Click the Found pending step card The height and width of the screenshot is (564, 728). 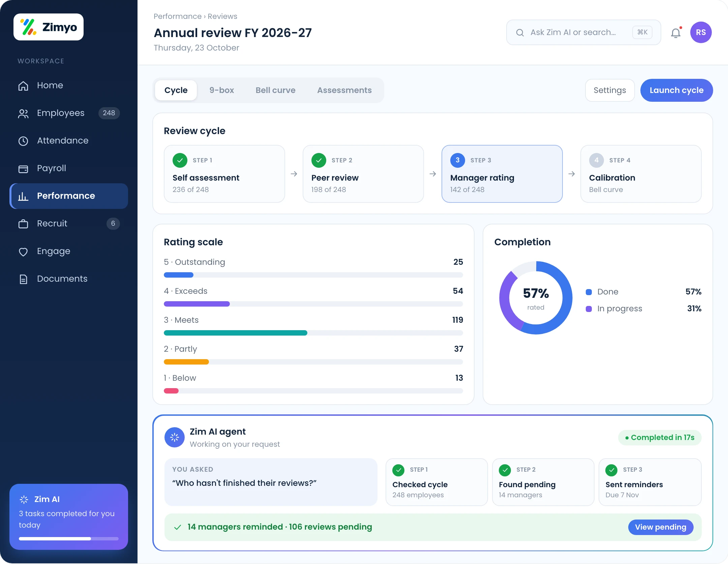(543, 482)
